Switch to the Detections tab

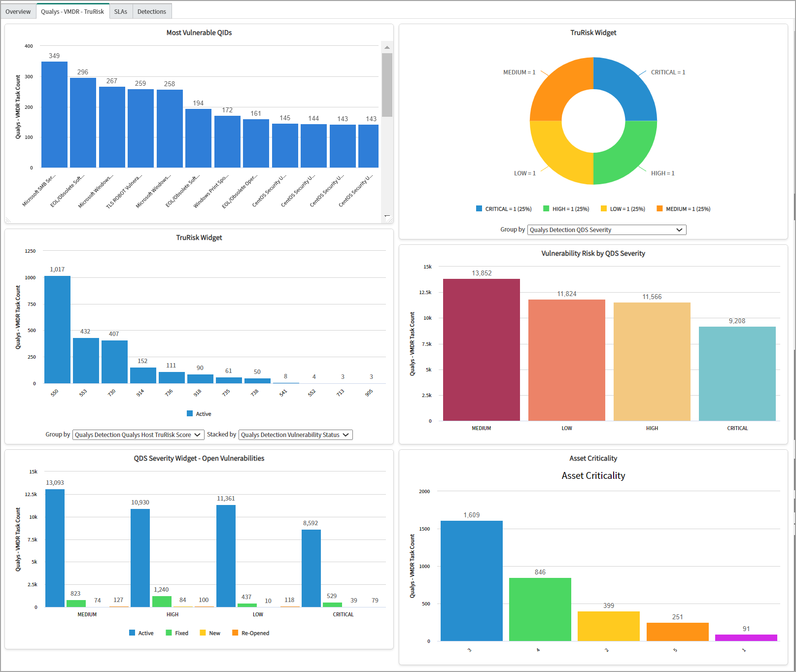coord(152,11)
